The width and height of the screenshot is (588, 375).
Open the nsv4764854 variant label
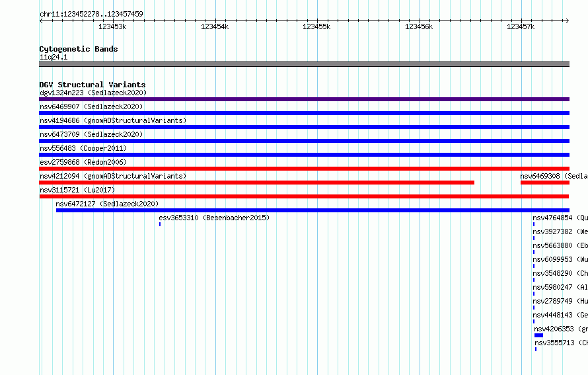pyautogui.click(x=560, y=218)
